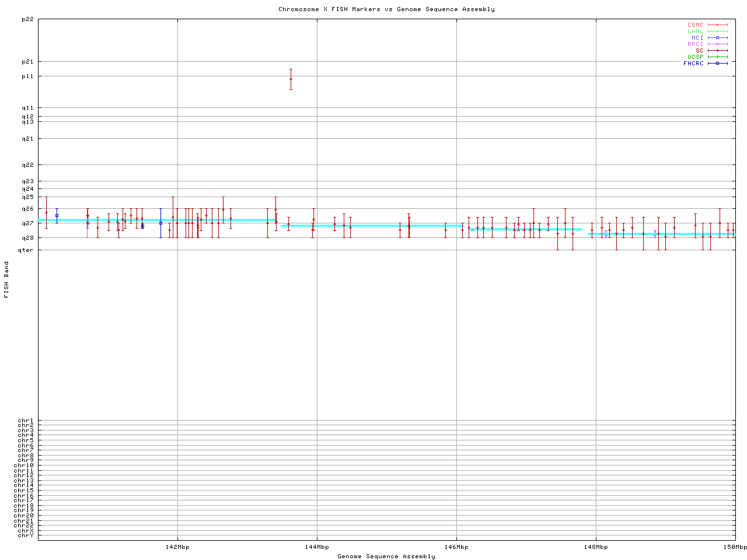Click the FISH Band y-axis title

click(7, 279)
